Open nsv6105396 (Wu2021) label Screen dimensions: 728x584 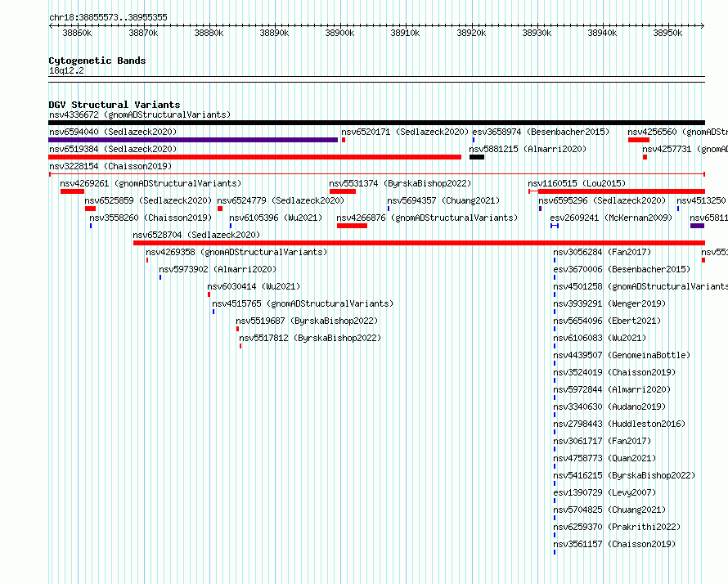pos(276,218)
